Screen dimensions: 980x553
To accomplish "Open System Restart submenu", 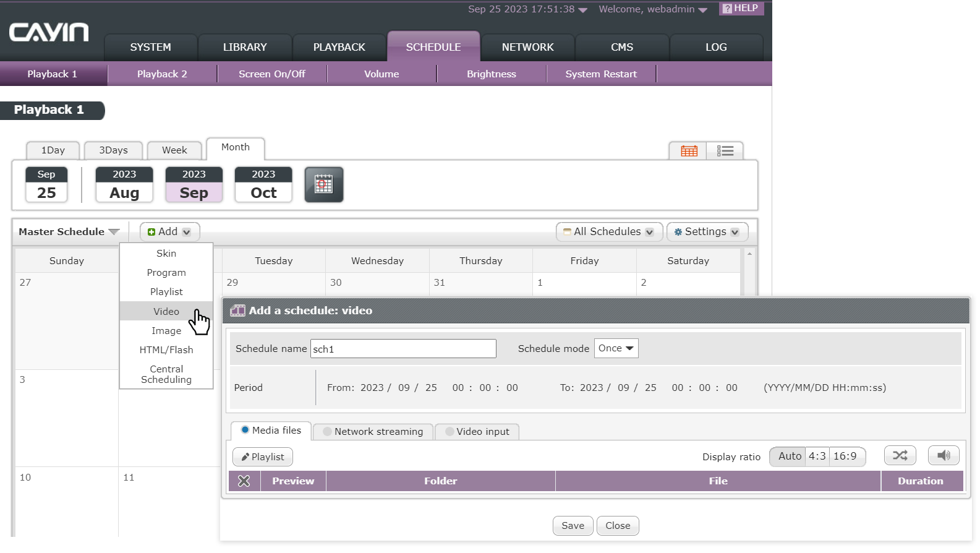I will 601,74.
